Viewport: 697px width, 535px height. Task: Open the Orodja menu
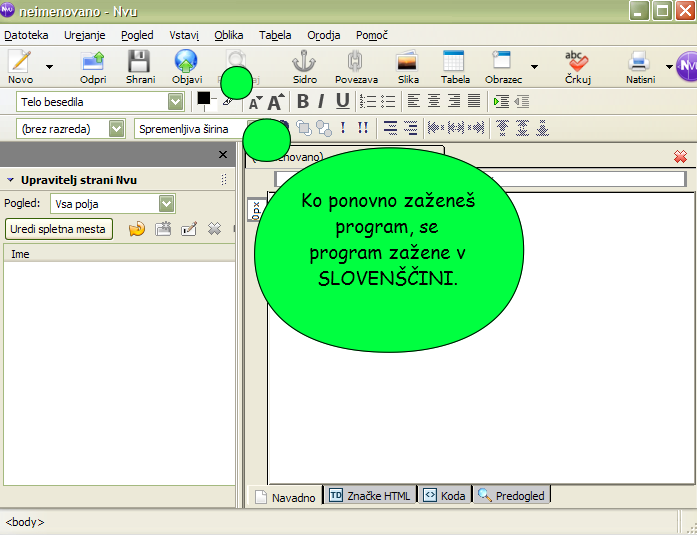[x=324, y=35]
